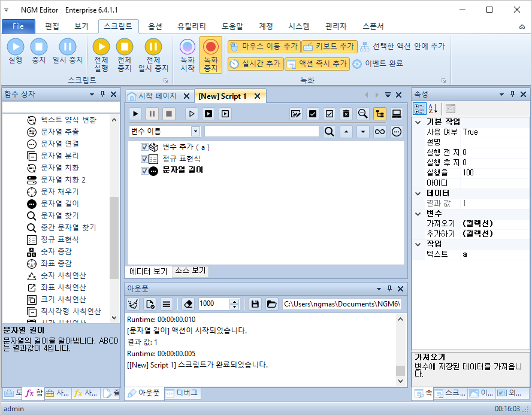Image resolution: width=532 pixels, height=416 pixels.
Task: Sort properties alphabetically with A-Z icon
Action: tap(433, 109)
